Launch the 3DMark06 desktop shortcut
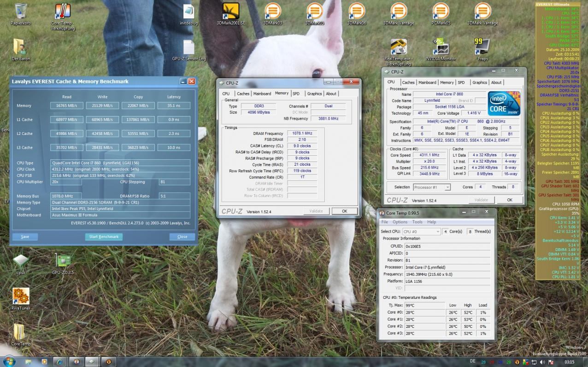 pos(357,14)
